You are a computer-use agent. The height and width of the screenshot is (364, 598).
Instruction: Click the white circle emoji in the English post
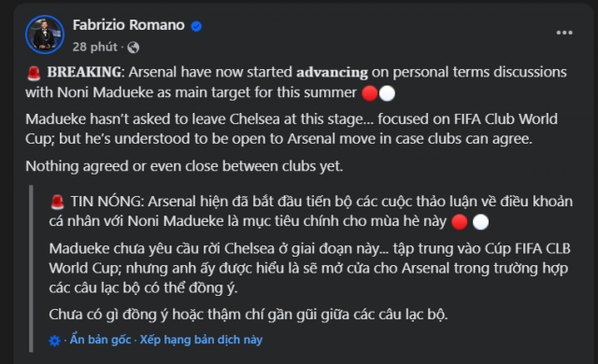tap(387, 93)
